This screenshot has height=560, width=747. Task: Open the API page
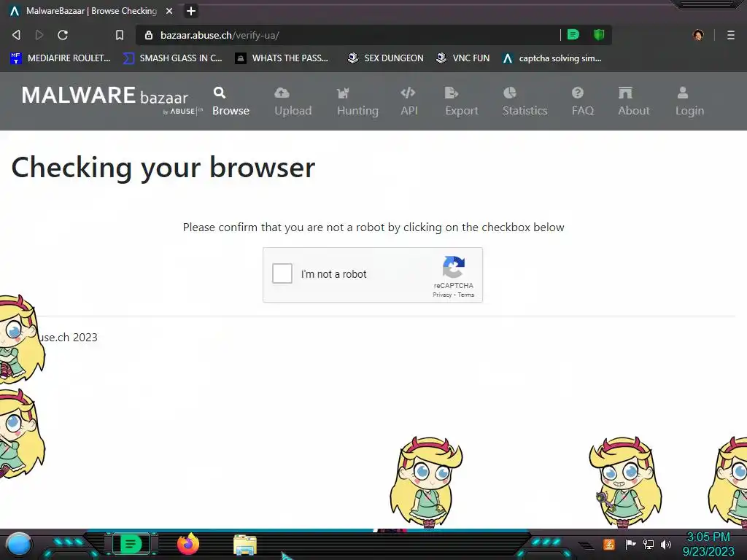[x=409, y=101]
